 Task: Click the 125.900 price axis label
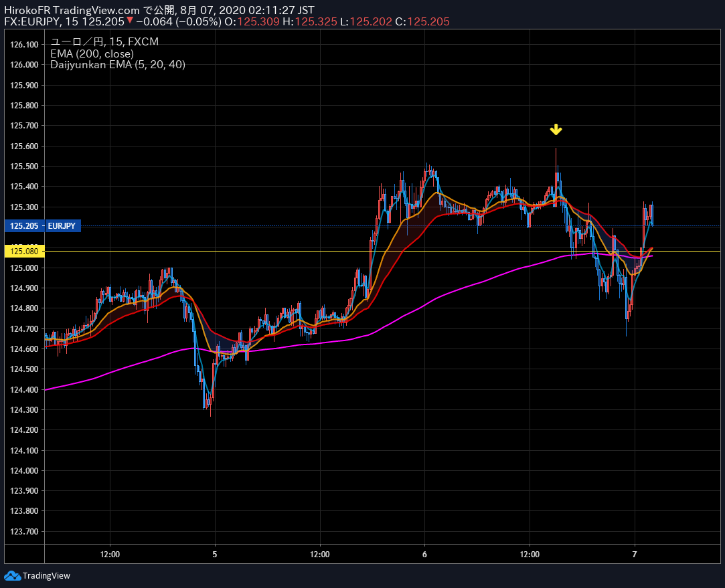pos(24,85)
